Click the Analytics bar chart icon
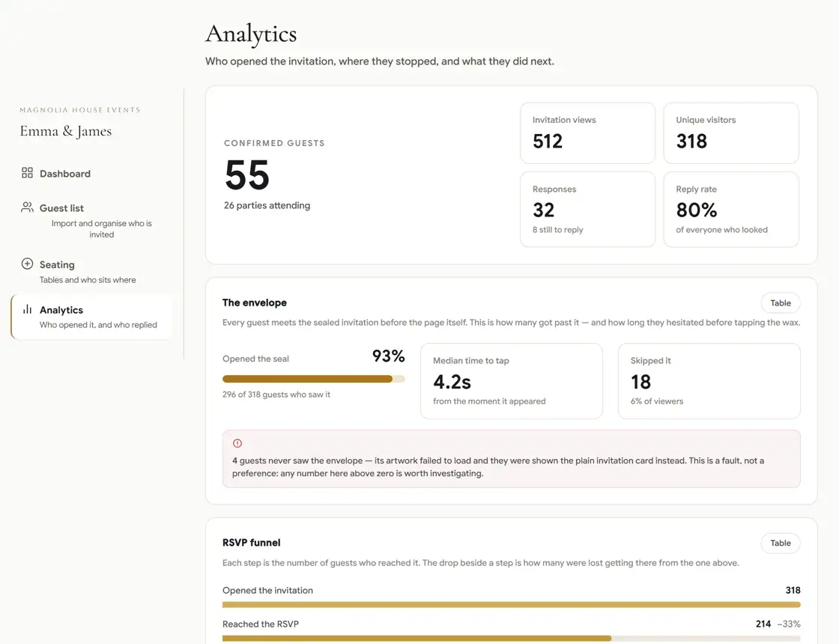The height and width of the screenshot is (644, 839). coord(27,309)
